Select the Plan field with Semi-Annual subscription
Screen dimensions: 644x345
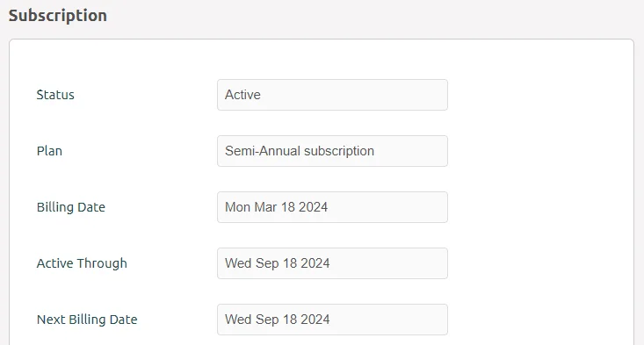(x=332, y=151)
